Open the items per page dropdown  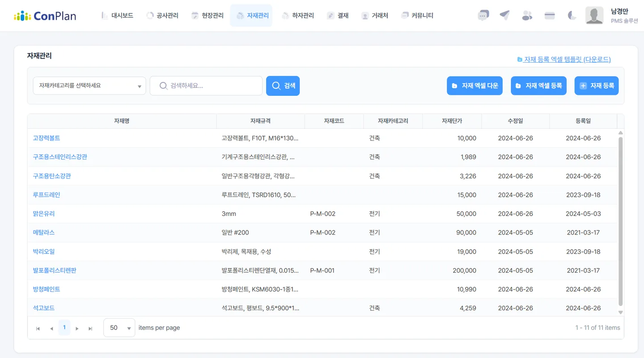tap(119, 328)
